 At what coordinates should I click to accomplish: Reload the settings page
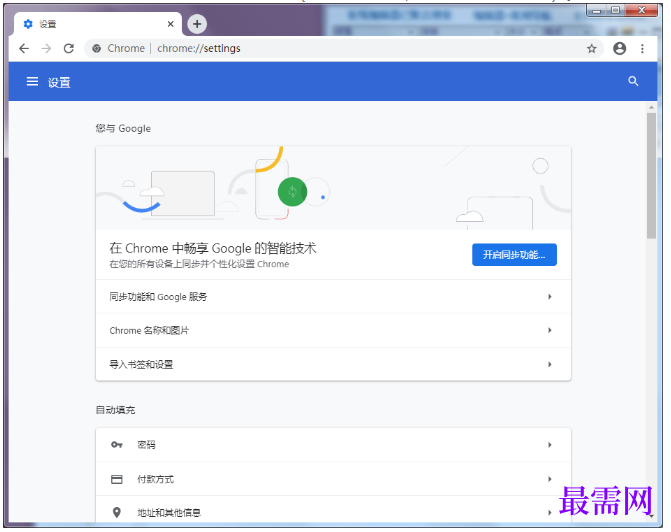(x=69, y=48)
